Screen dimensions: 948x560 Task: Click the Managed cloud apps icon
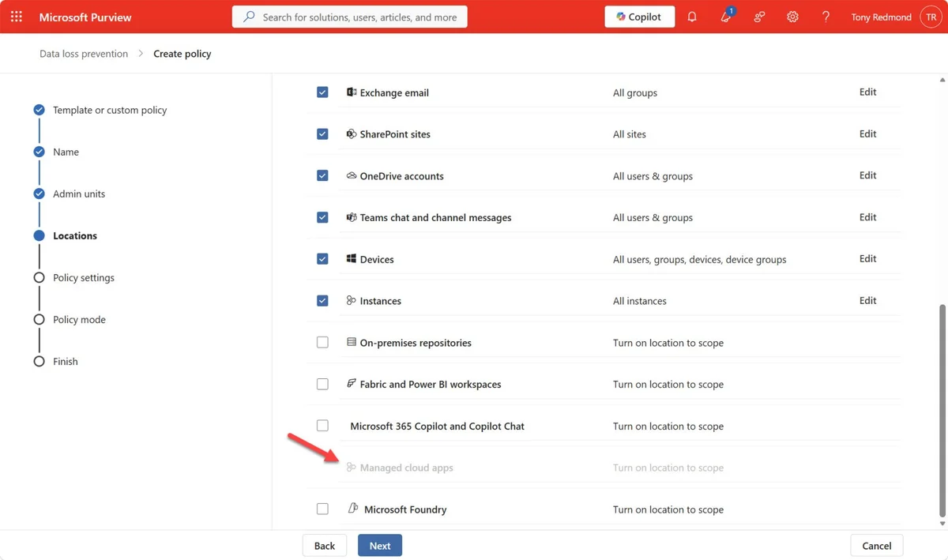352,468
